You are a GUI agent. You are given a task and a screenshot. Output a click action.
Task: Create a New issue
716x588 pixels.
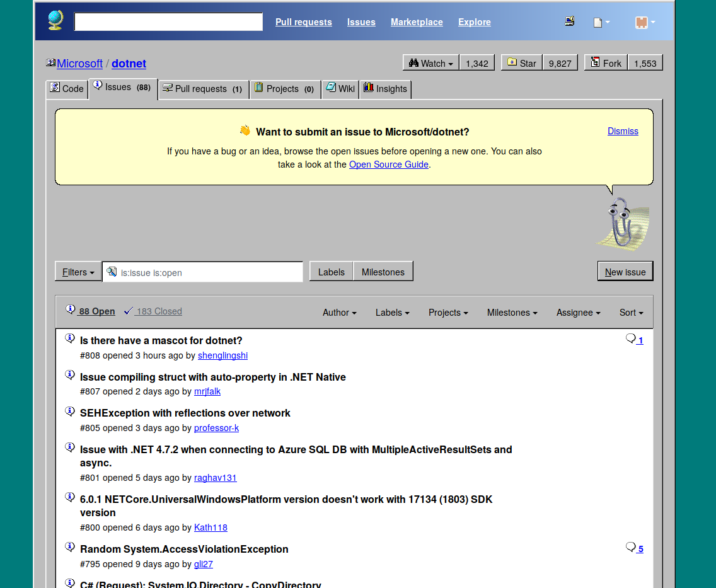tap(625, 272)
